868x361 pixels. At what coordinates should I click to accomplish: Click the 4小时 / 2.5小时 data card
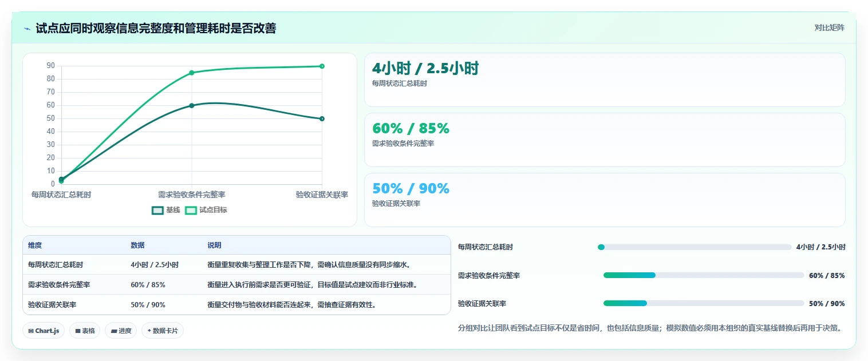coord(605,80)
